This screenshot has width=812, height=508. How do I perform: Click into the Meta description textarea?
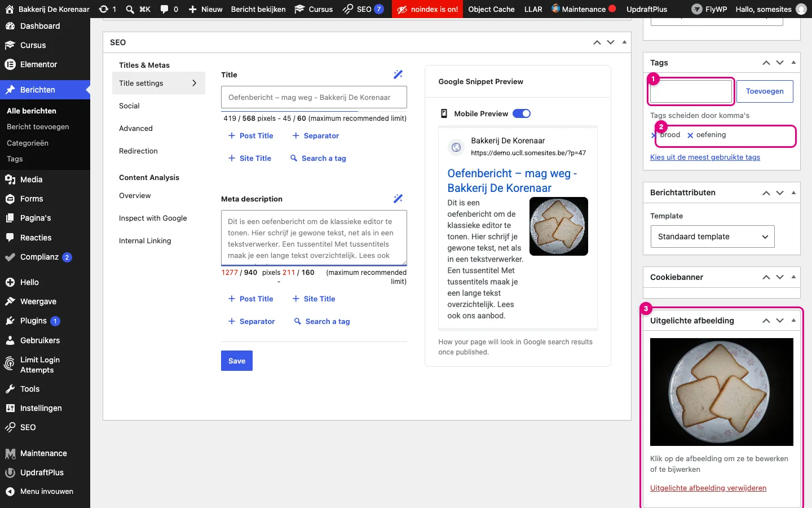314,238
